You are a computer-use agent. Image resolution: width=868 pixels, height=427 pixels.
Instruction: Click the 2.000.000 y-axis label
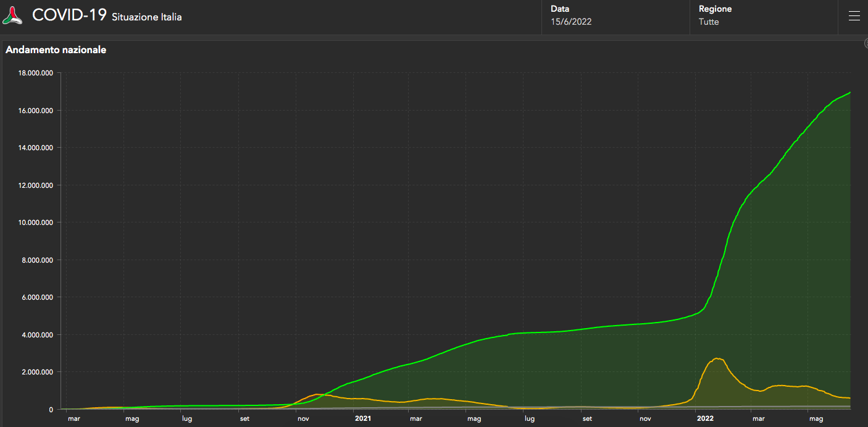37,372
